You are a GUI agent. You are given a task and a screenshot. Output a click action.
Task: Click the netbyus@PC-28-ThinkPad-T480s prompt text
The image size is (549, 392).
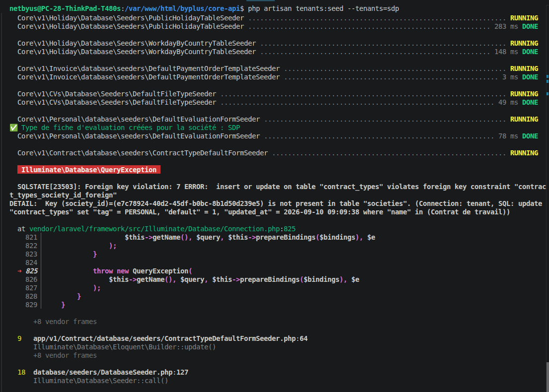[65, 8]
